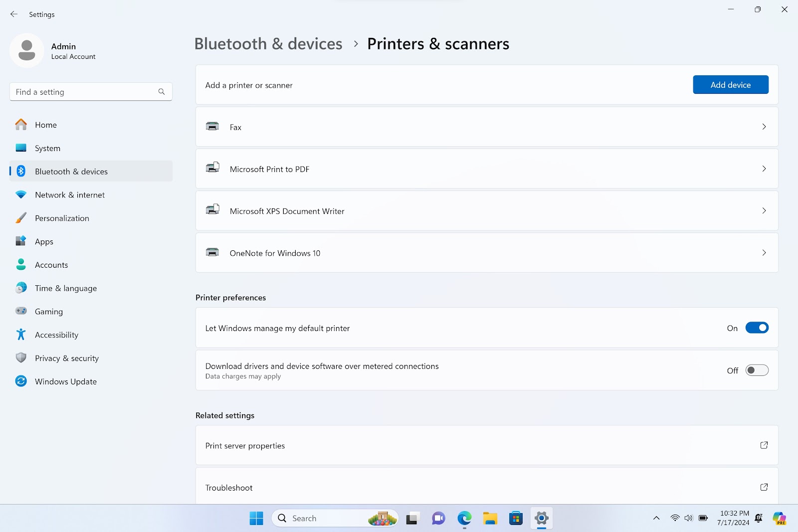Click the search magnifier in Find a setting
798x532 pixels.
tap(162, 92)
